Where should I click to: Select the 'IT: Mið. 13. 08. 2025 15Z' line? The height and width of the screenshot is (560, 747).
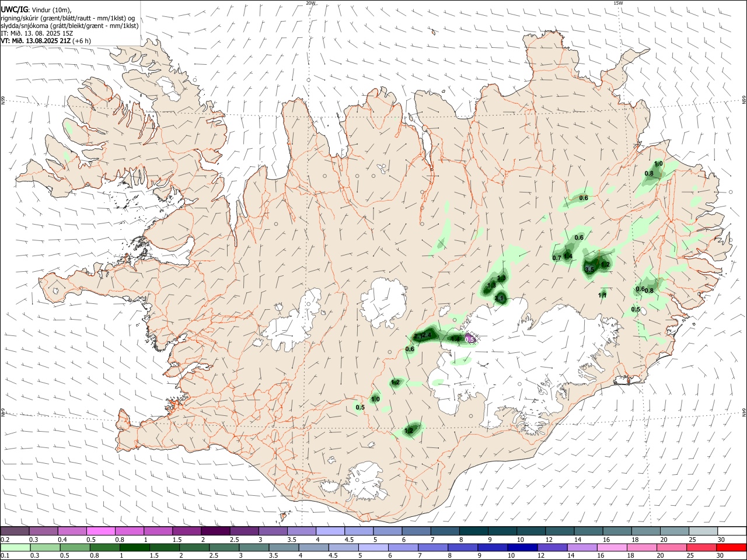tap(37, 33)
